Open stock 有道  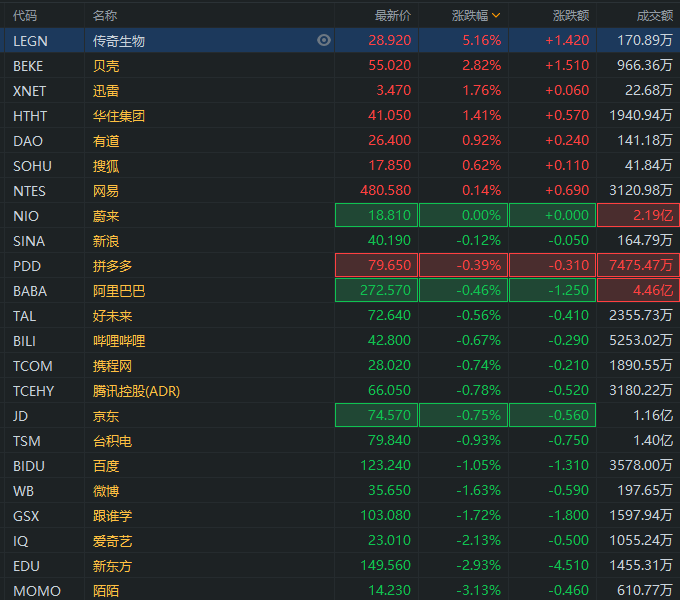tap(106, 141)
